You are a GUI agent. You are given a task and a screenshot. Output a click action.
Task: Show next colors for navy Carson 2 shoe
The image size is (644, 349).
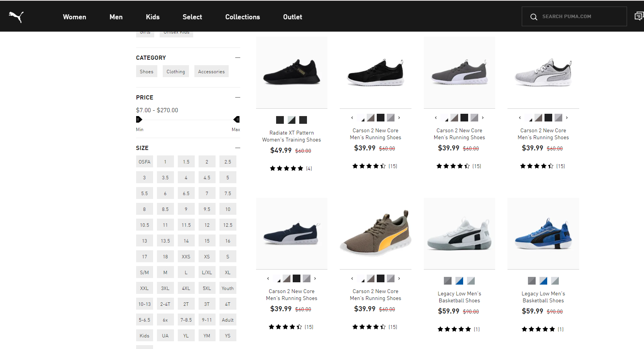coord(315,278)
